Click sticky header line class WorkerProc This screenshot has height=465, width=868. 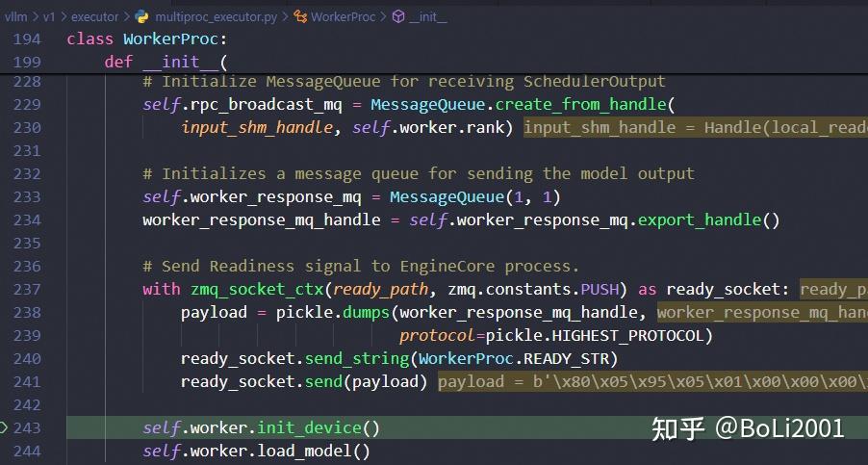(x=147, y=39)
